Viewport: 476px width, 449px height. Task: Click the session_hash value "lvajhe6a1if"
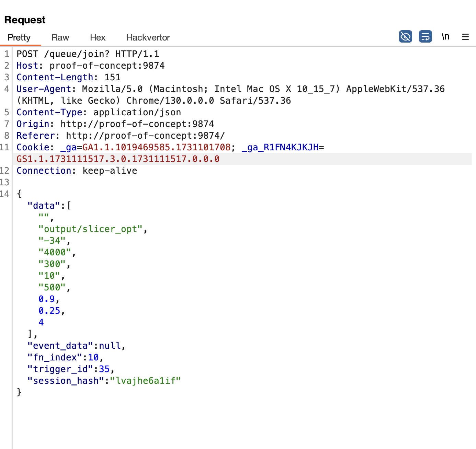(x=146, y=381)
